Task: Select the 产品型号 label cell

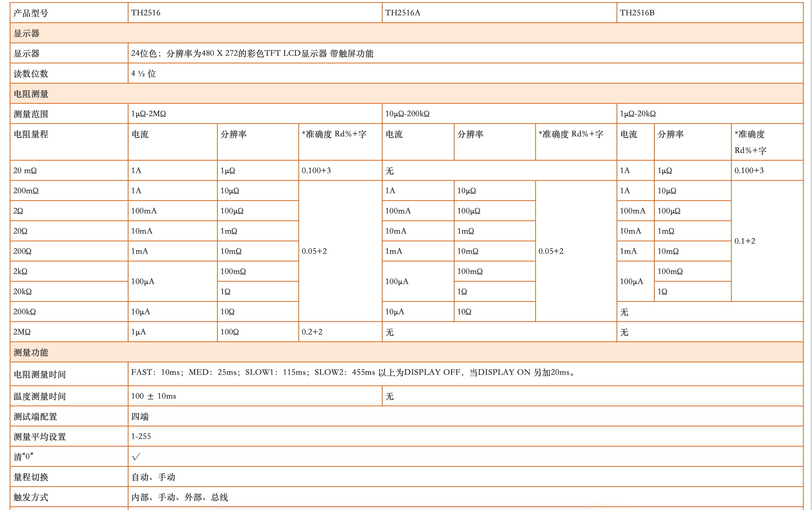Action: (x=69, y=13)
